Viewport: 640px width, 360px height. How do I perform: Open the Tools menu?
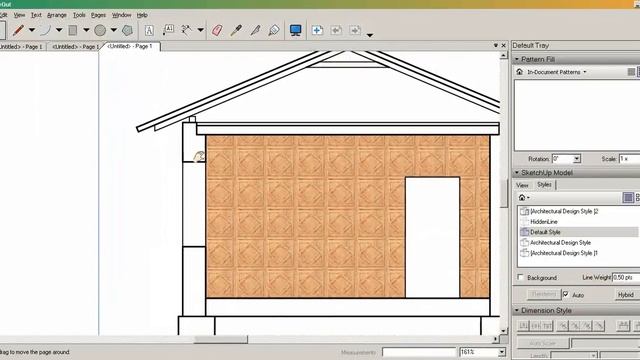79,15
